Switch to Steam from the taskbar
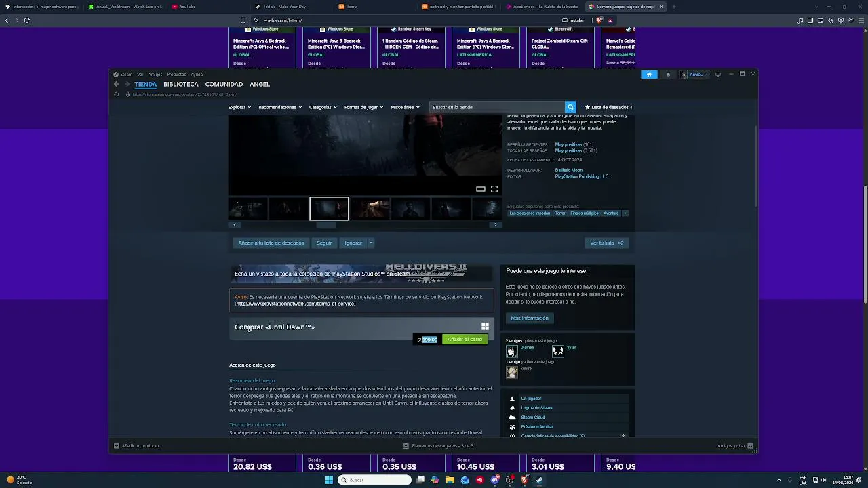 (539, 480)
